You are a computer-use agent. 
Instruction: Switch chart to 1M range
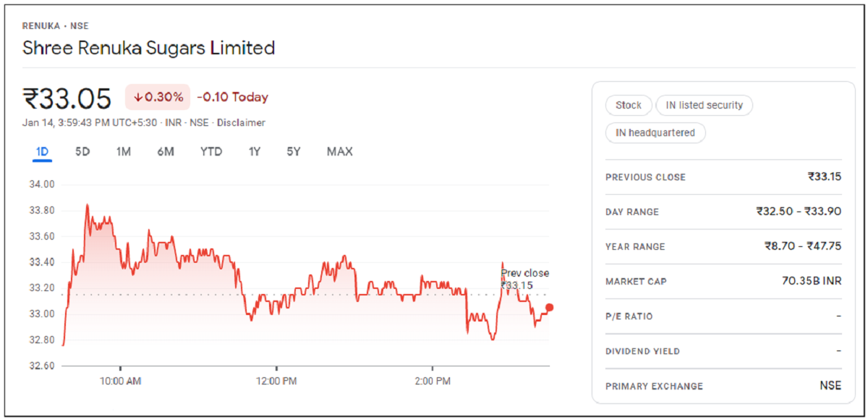pyautogui.click(x=123, y=151)
